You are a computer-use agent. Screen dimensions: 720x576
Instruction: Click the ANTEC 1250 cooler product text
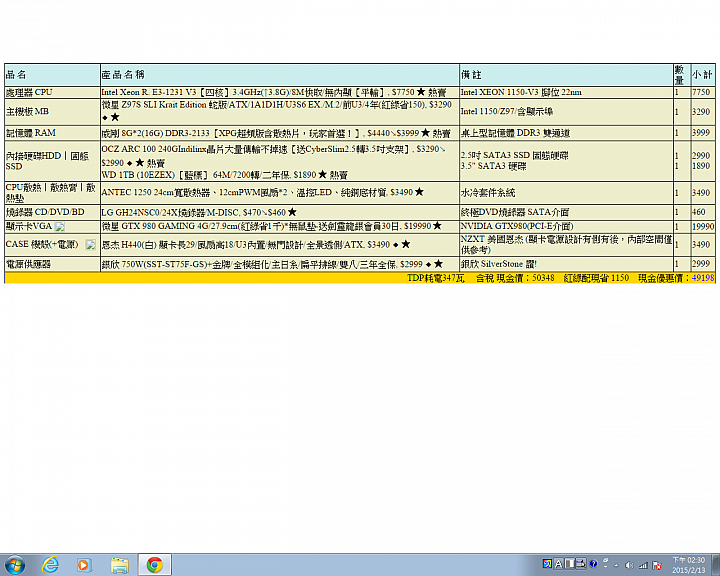click(263, 192)
